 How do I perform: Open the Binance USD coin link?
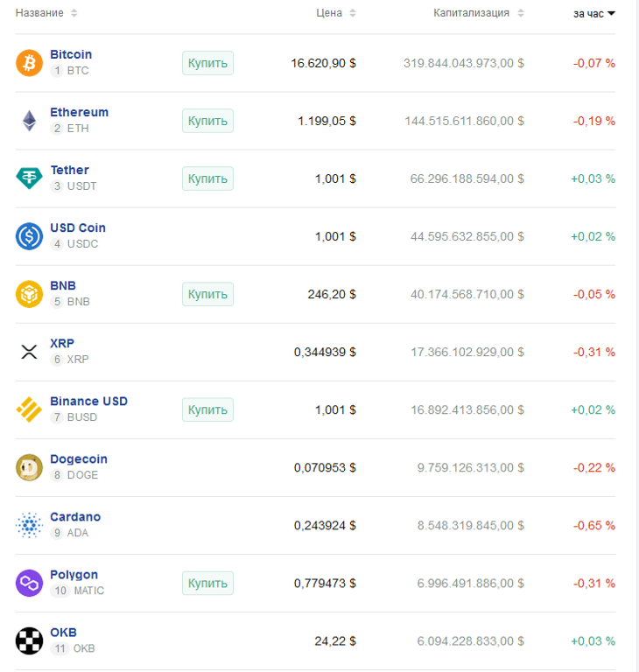point(88,402)
